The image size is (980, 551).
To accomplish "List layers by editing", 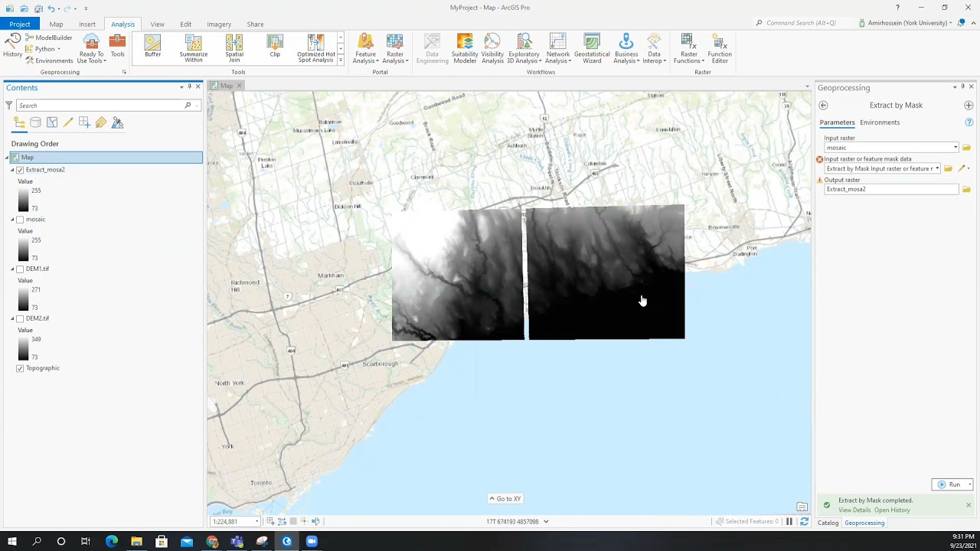I will [x=68, y=122].
